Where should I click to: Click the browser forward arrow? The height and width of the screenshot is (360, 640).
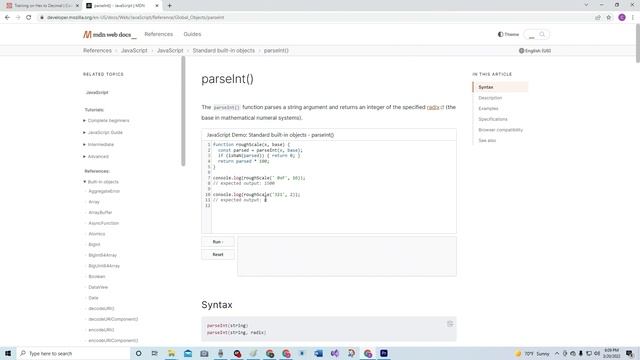[18, 18]
